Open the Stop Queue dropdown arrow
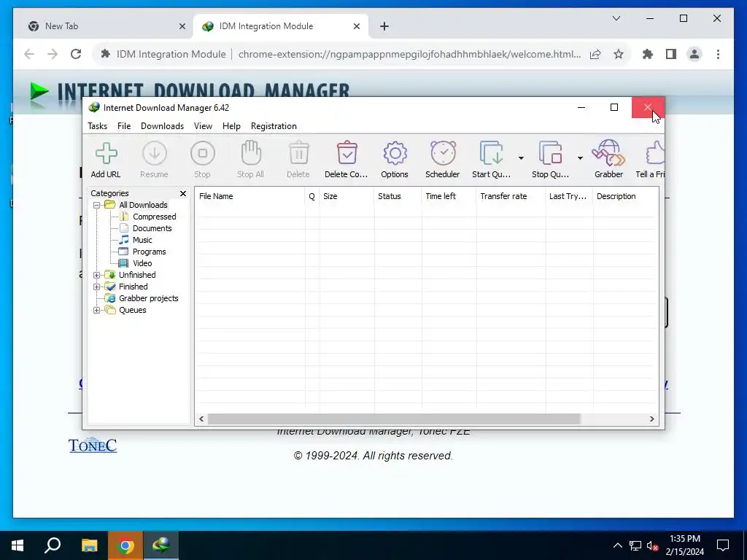747x560 pixels. coord(580,158)
